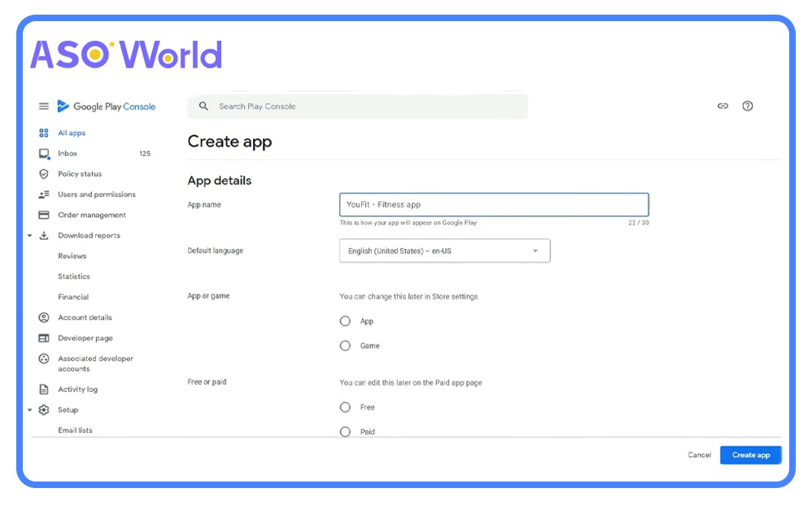Open the help question mark icon
This screenshot has height=510, width=812.
(x=747, y=106)
